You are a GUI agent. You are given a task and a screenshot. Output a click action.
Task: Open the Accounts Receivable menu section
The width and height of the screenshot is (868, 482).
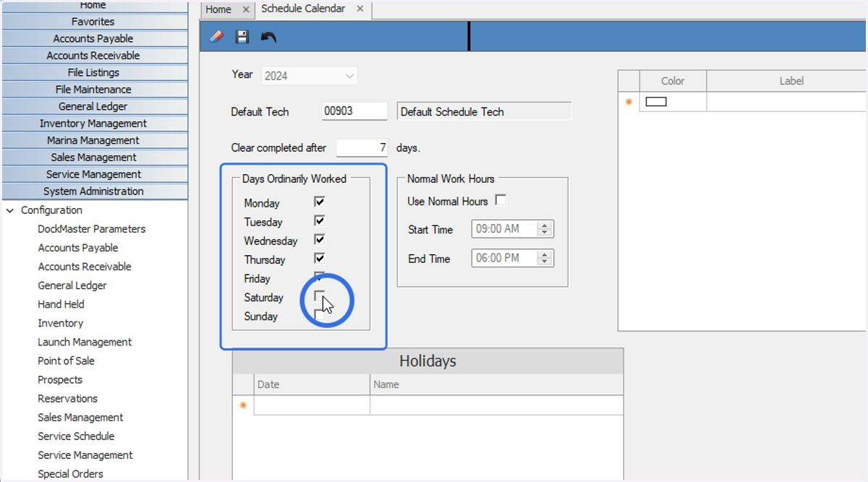point(95,56)
